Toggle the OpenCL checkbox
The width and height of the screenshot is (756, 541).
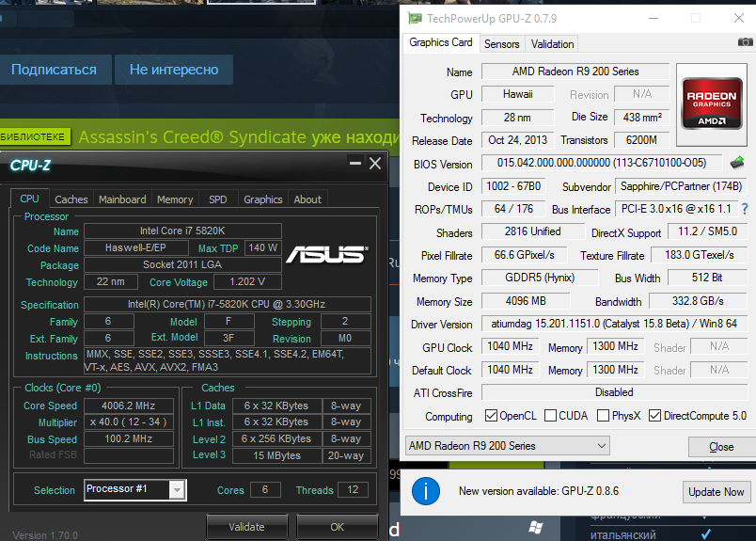click(x=491, y=416)
